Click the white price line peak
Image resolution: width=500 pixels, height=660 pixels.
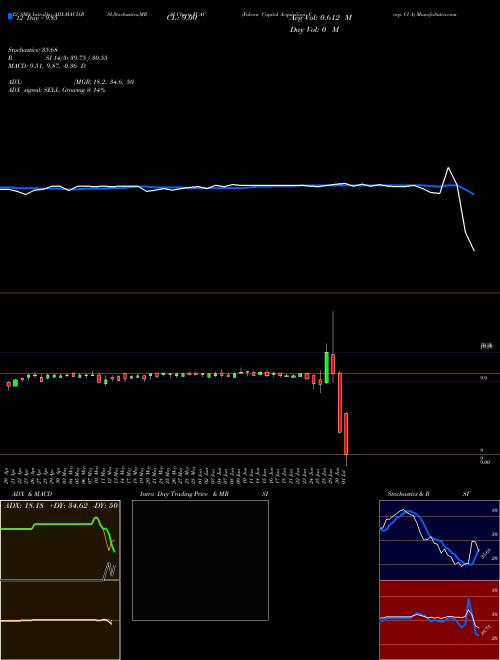(x=448, y=168)
